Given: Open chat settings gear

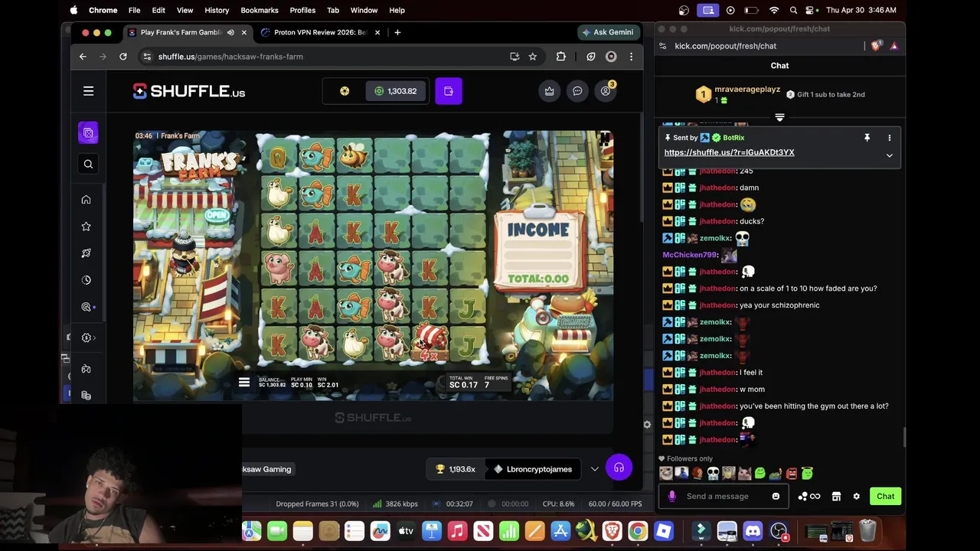Looking at the screenshot, I should [x=857, y=496].
